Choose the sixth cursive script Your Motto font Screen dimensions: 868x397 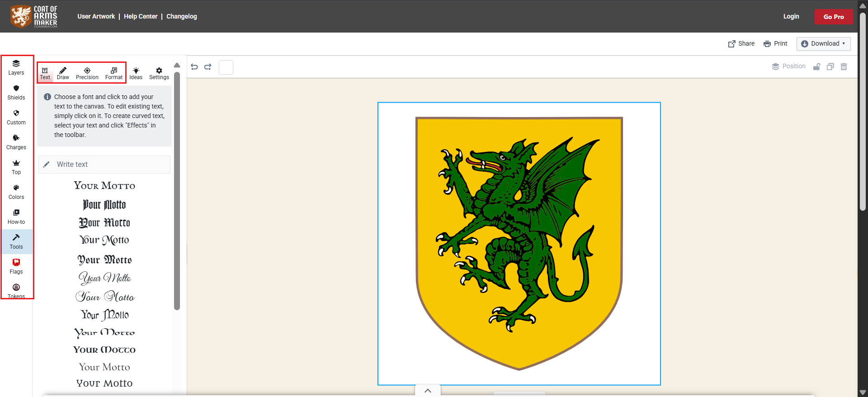(104, 278)
